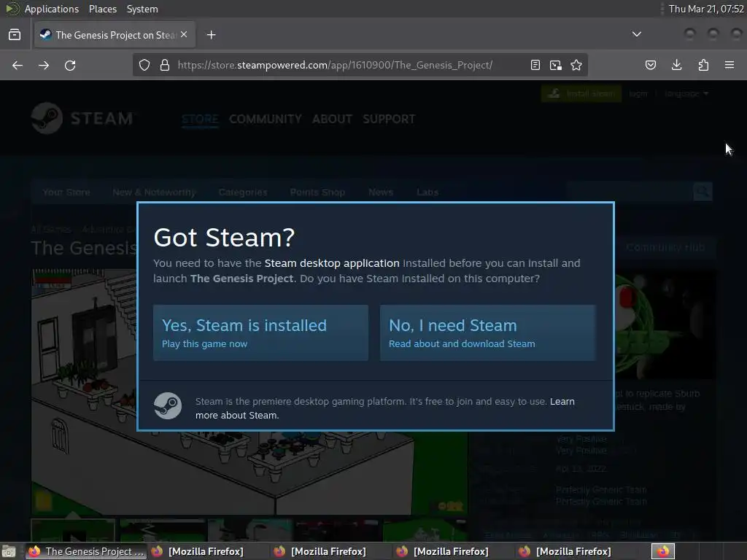Open the Extensions puzzle icon
This screenshot has width=747, height=560.
pos(703,65)
